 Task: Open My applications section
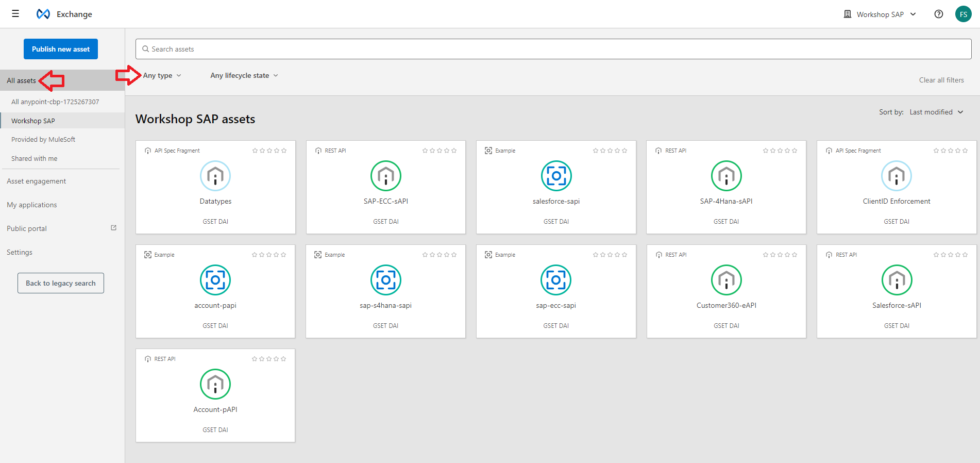click(x=32, y=205)
